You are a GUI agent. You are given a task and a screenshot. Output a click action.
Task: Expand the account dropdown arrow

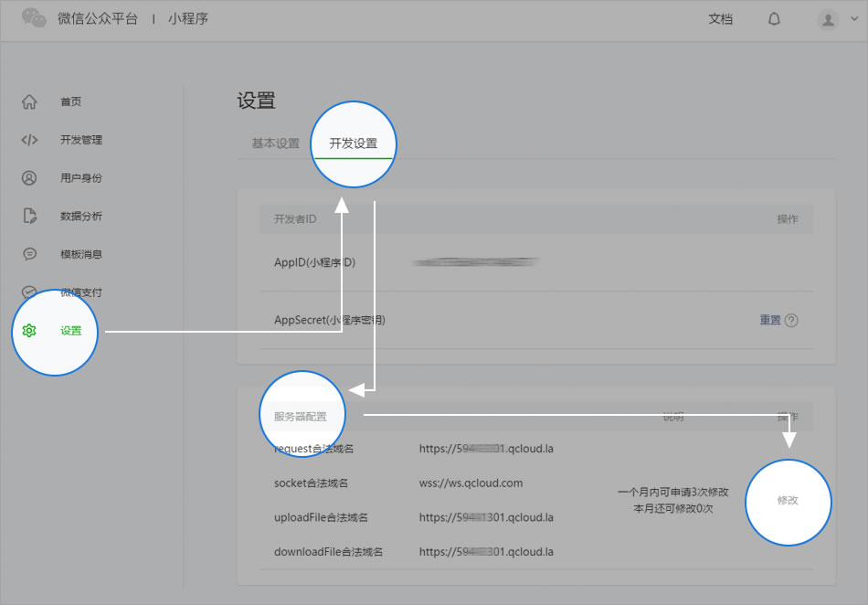click(854, 19)
